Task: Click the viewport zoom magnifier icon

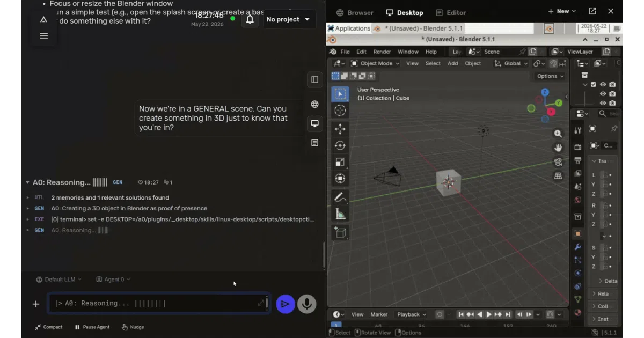Action: (x=558, y=134)
